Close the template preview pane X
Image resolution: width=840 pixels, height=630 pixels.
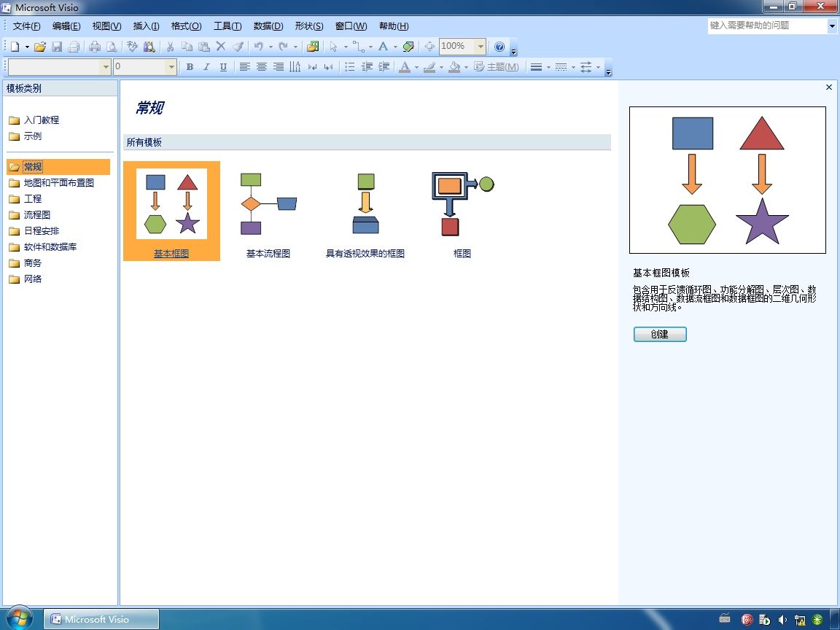[x=829, y=87]
